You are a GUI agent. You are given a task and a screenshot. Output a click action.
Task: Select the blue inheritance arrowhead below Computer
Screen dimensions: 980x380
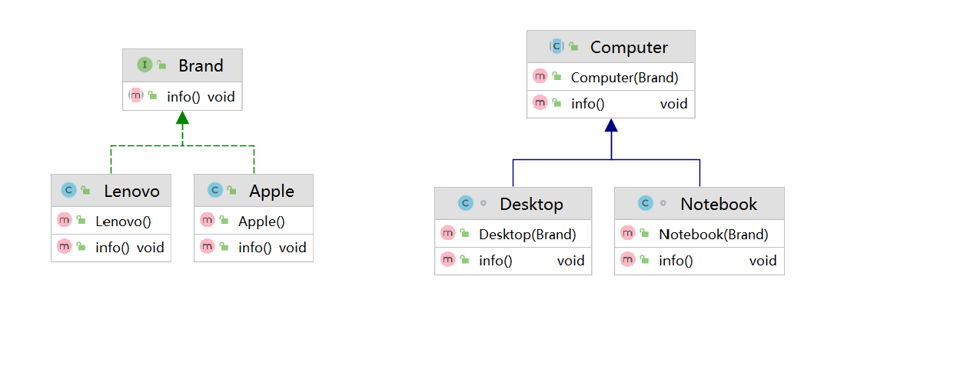click(611, 125)
